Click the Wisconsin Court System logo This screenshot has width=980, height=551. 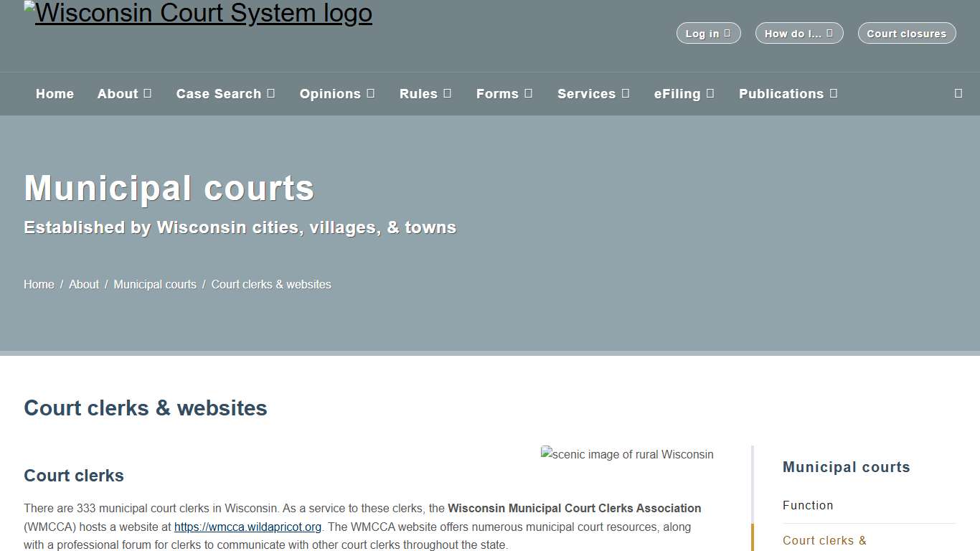pos(198,13)
